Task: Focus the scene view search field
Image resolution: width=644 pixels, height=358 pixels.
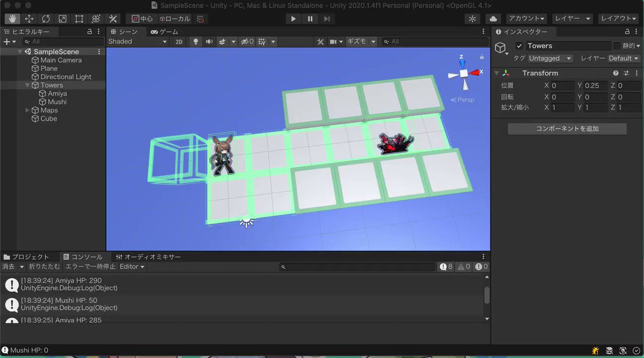Action: click(x=434, y=41)
